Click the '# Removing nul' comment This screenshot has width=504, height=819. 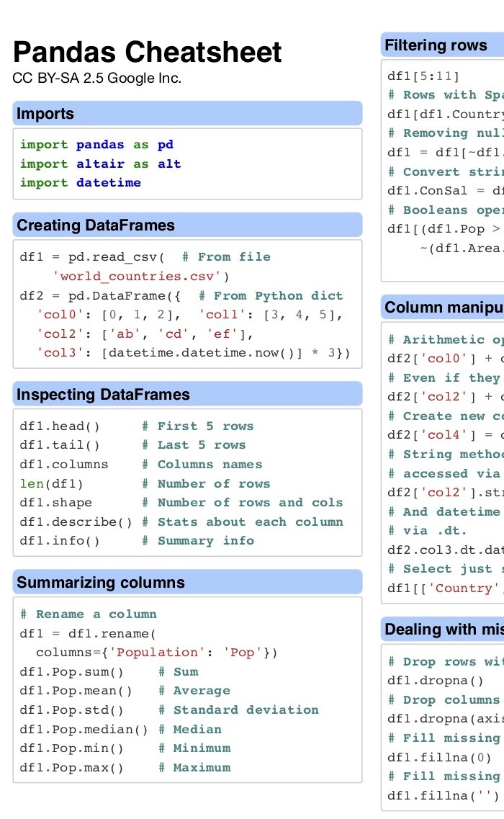click(446, 133)
